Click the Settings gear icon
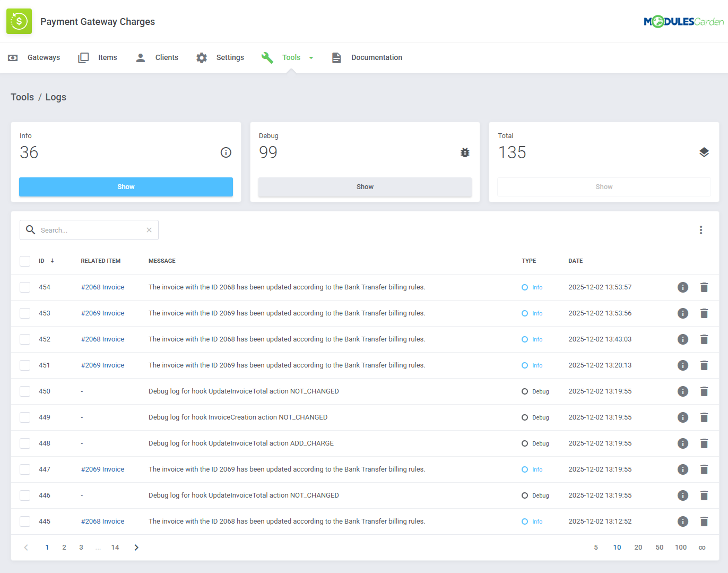The width and height of the screenshot is (728, 573). [x=201, y=57]
